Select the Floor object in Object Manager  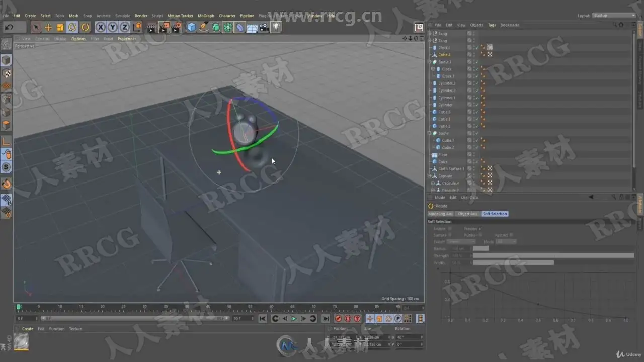443,155
